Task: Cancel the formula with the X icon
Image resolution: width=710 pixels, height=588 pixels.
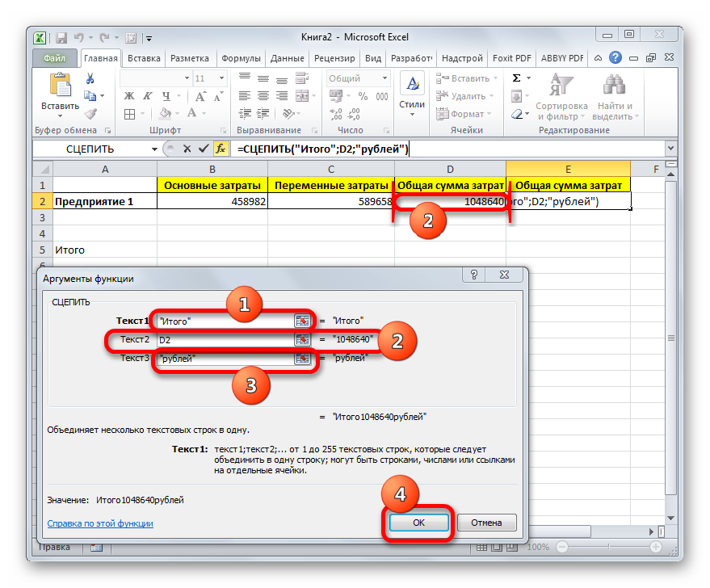Action: (187, 149)
